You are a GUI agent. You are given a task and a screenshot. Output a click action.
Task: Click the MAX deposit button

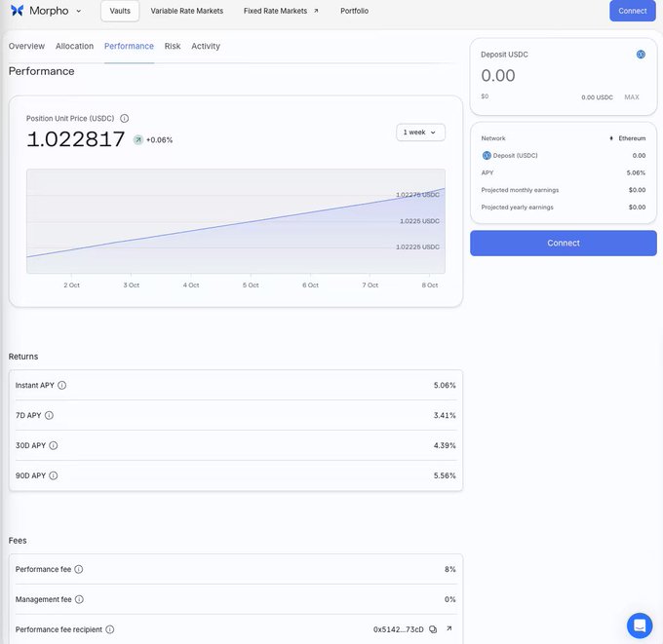[x=632, y=97]
